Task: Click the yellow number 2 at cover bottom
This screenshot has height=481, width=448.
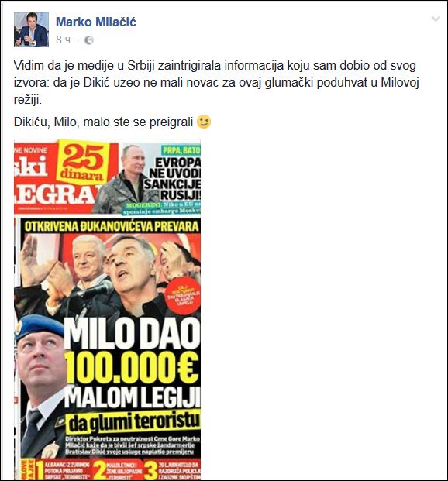Action: (x=99, y=469)
